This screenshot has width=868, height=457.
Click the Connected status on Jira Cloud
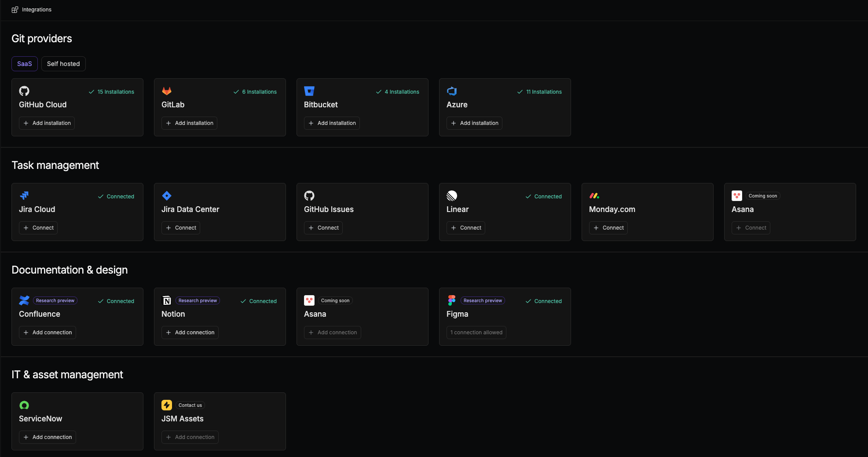[x=116, y=197]
